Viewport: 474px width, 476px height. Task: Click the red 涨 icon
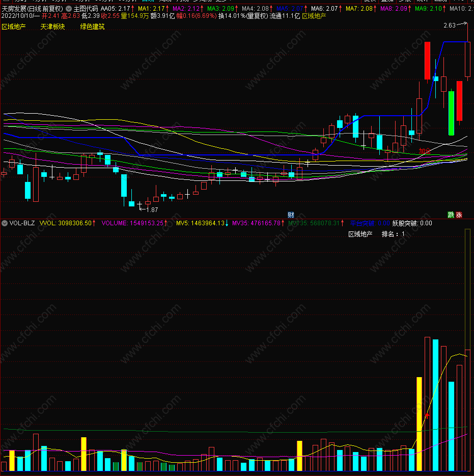(x=459, y=215)
